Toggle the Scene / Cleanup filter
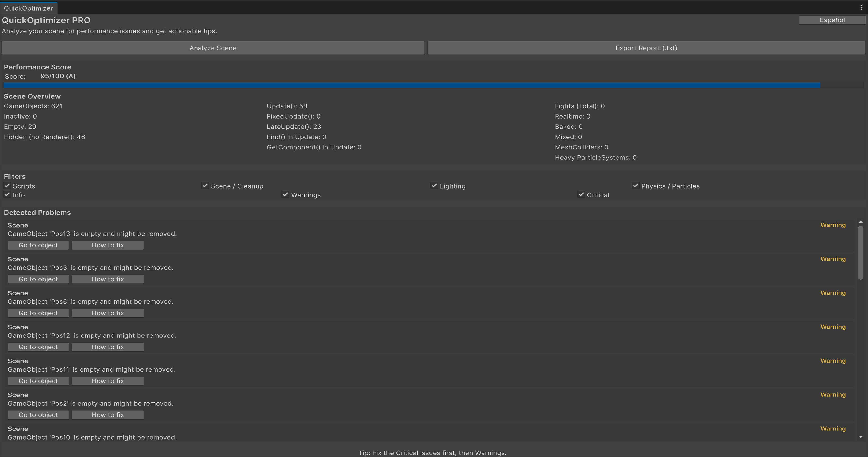 (205, 186)
